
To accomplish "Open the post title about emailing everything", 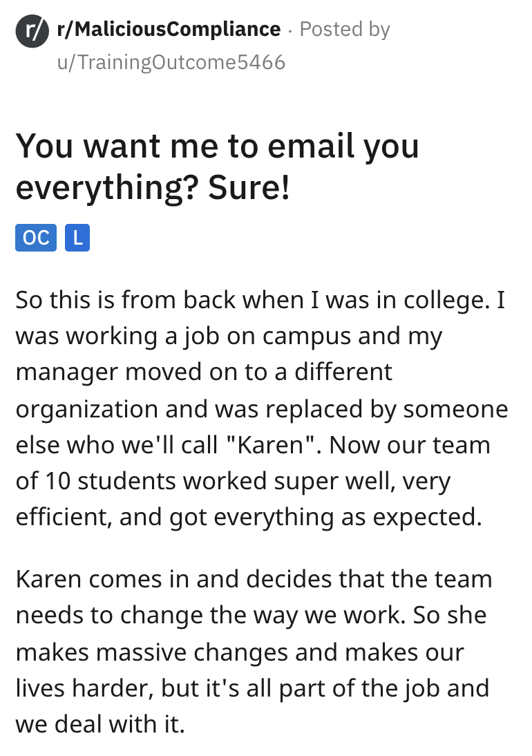I will click(217, 167).
